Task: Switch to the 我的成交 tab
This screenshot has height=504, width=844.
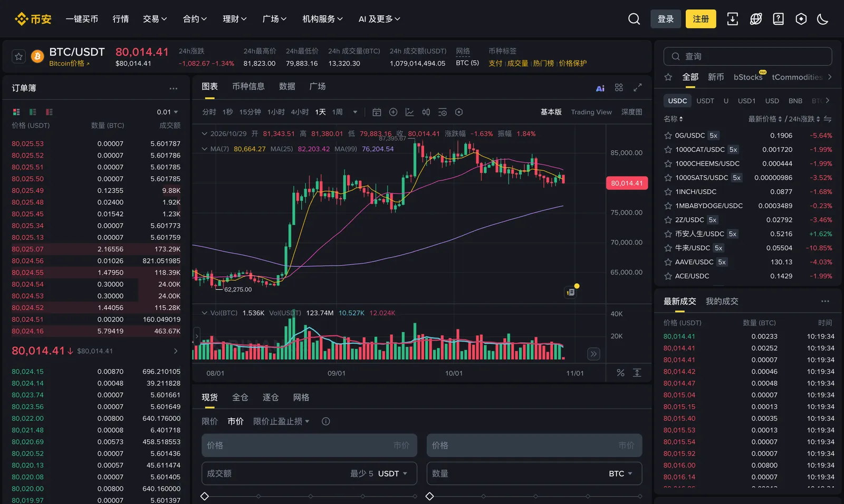Action: pos(722,301)
